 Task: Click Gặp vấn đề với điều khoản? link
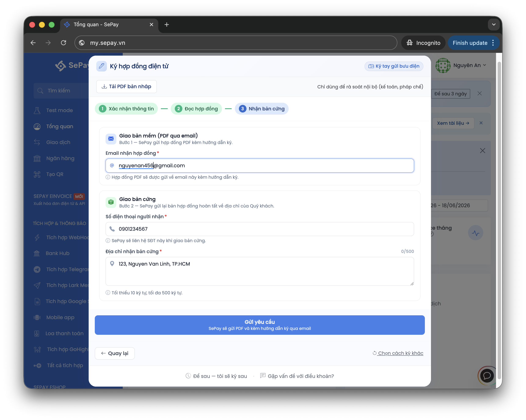click(297, 376)
